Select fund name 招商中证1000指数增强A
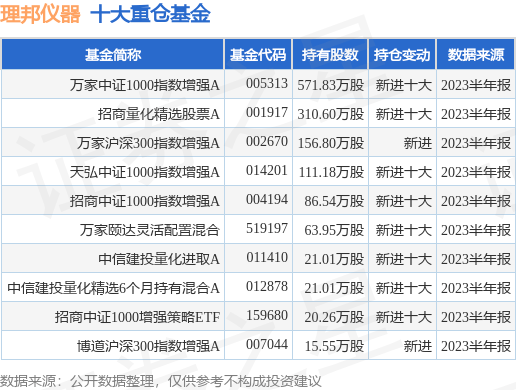 tap(145, 201)
